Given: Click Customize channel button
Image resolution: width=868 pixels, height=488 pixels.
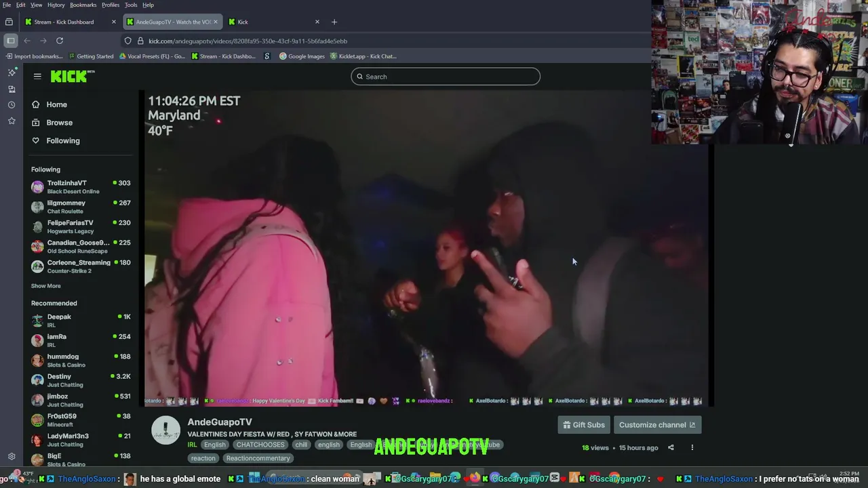Looking at the screenshot, I should (x=657, y=425).
